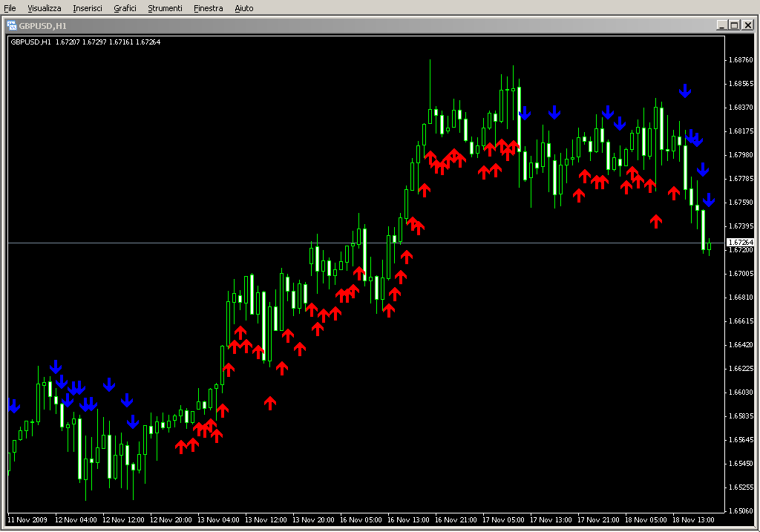The width and height of the screenshot is (760, 532).
Task: Click the 1.68175 price level
Action: coord(741,131)
